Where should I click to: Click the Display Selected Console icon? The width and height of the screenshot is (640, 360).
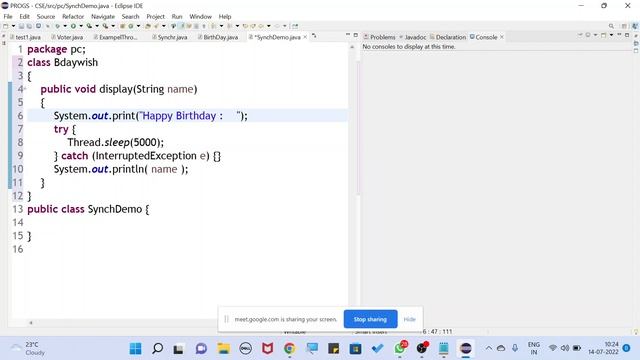[x=588, y=36]
